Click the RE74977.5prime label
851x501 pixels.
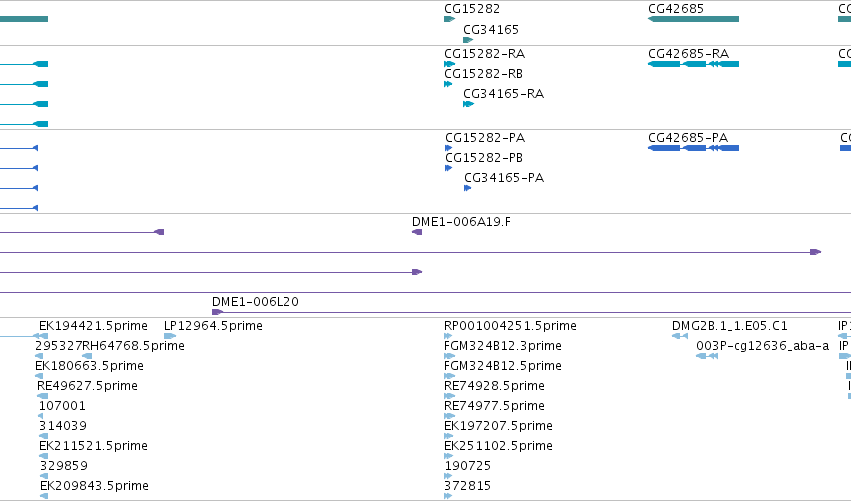coord(494,406)
